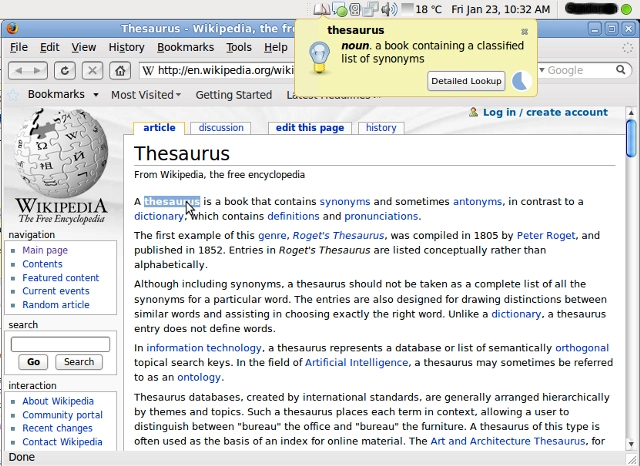Click the Google search box

point(580,70)
